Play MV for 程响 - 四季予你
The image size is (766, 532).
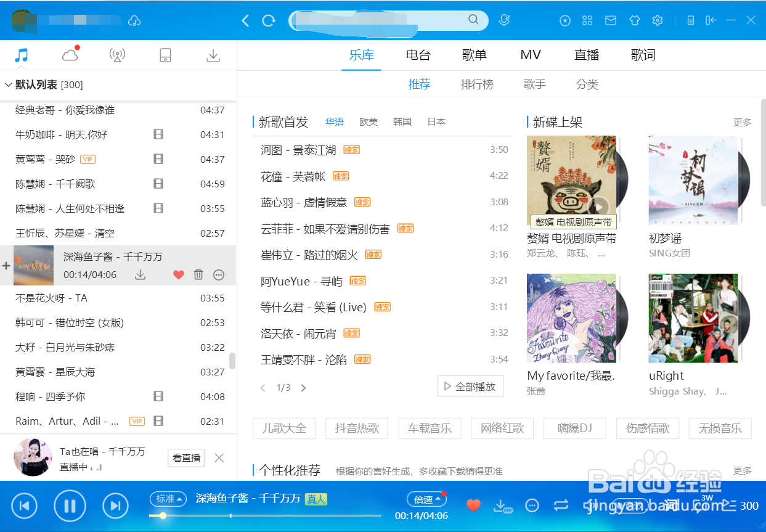tap(158, 396)
